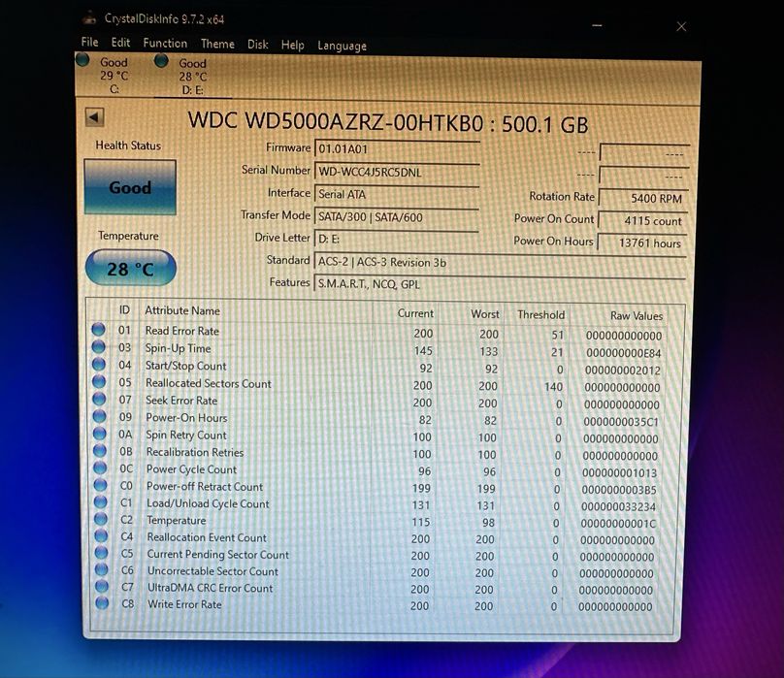Click the 28 °C temperature button
The height and width of the screenshot is (678, 784).
pyautogui.click(x=130, y=269)
